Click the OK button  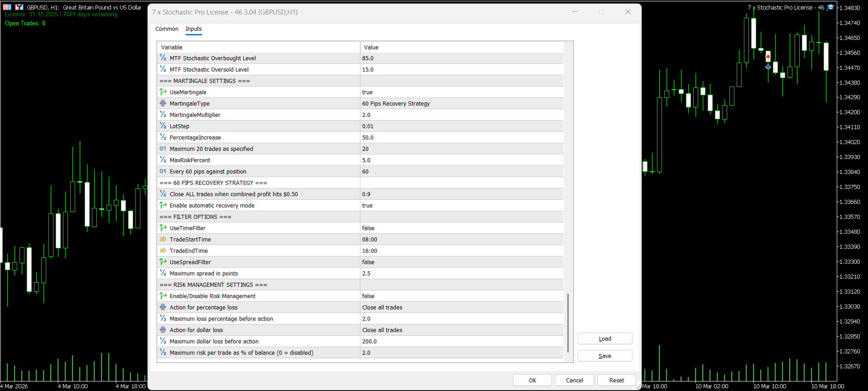[x=532, y=380]
